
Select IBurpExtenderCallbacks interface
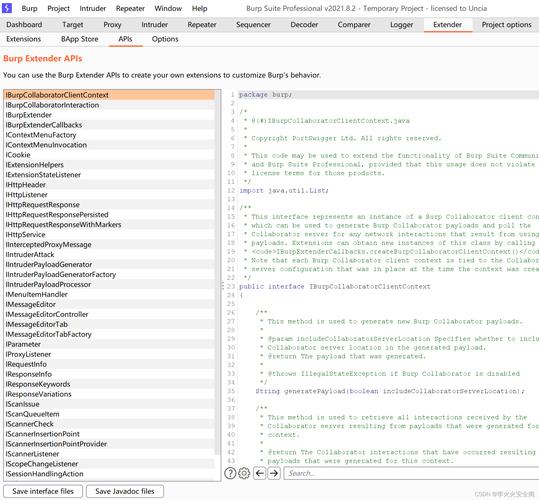[109, 125]
